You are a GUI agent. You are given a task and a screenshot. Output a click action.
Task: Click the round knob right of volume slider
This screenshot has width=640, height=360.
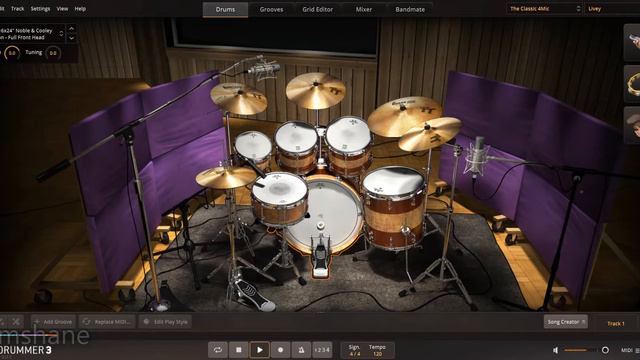click(605, 350)
